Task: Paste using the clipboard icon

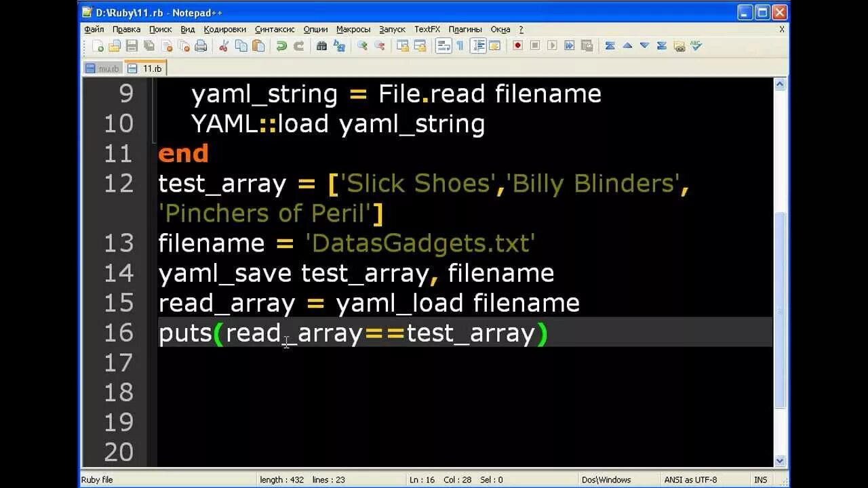Action: point(258,46)
